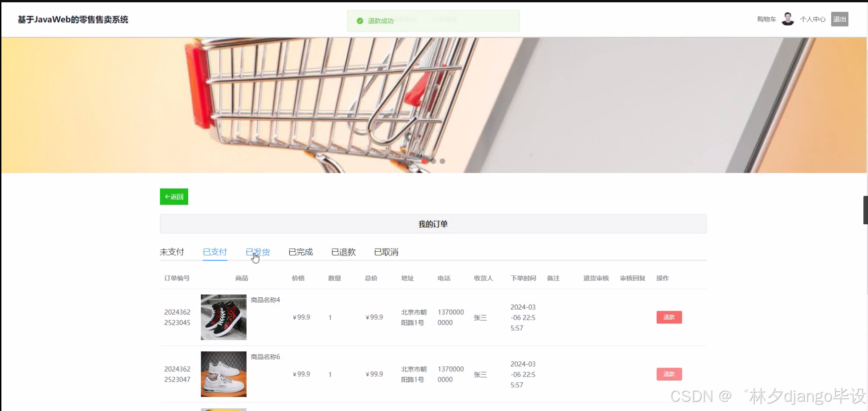Click the shopping cart banner image
This screenshot has width=868, height=411.
click(x=434, y=105)
